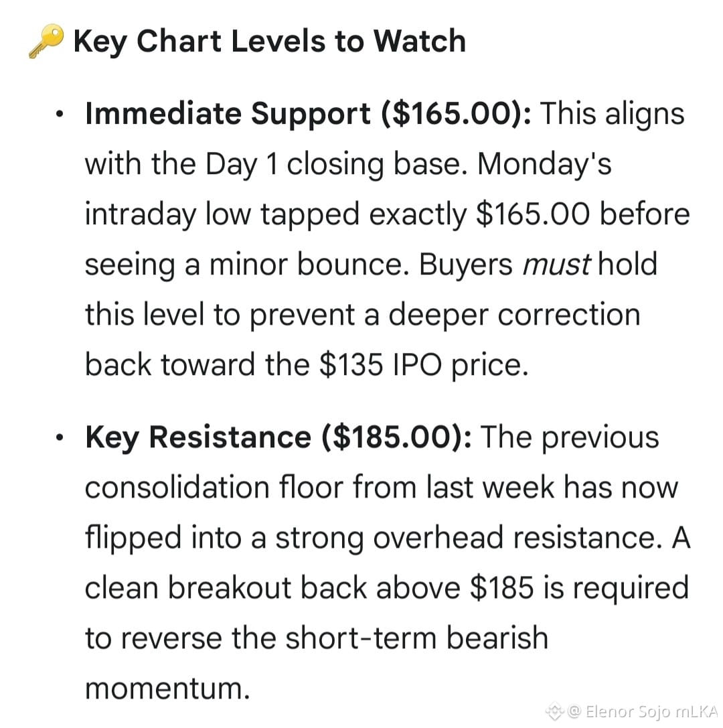Click the italic word must

[557, 265]
